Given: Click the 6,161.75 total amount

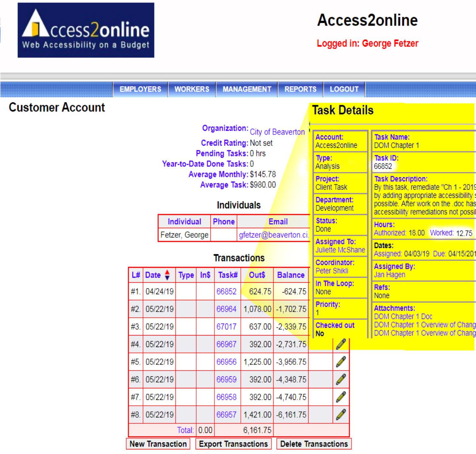Looking at the screenshot, I should (257, 430).
